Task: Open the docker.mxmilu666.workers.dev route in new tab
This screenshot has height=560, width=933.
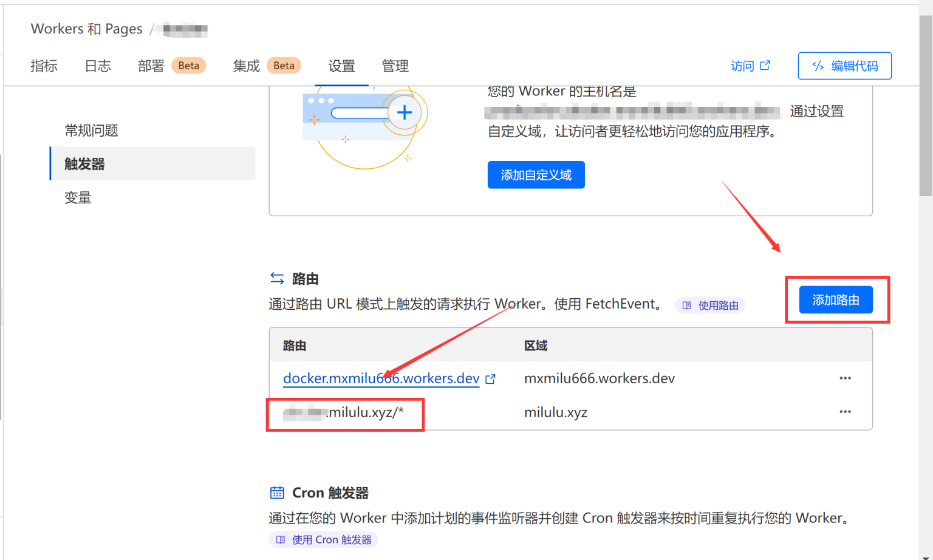Action: [491, 378]
